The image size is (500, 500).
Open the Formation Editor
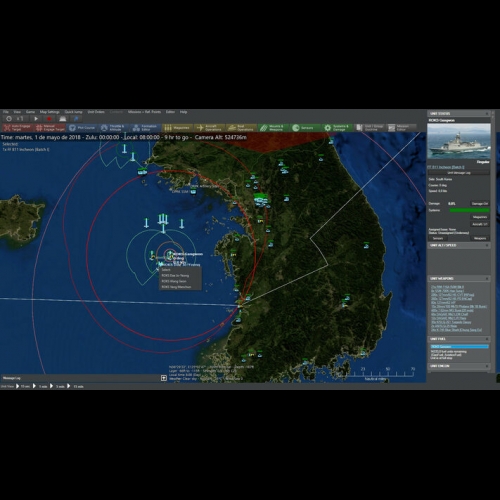[x=145, y=128]
